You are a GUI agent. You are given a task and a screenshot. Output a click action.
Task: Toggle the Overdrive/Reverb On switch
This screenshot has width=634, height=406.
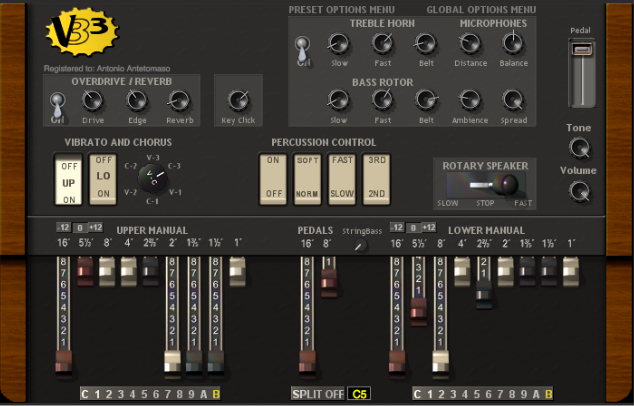click(57, 102)
